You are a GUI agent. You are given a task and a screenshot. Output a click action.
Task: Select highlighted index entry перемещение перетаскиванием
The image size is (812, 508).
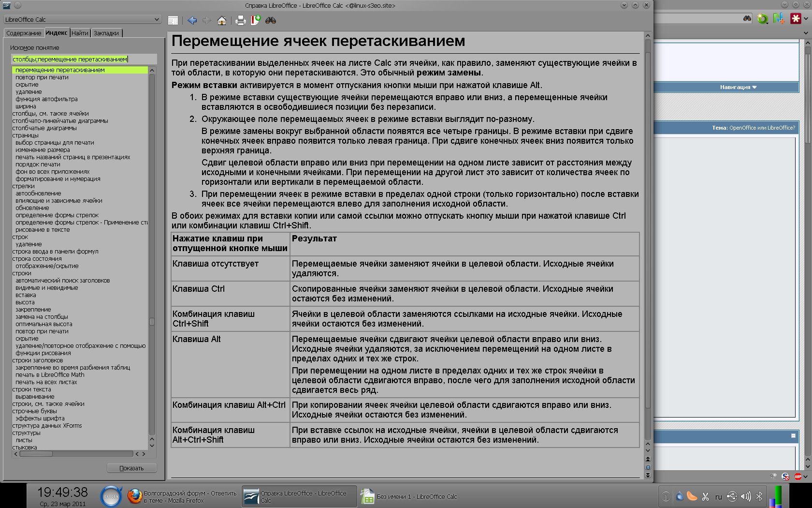pos(80,70)
